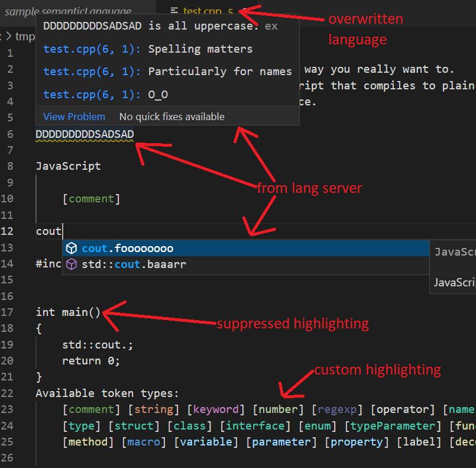Click the file icon on test.cpp tab

click(x=173, y=11)
